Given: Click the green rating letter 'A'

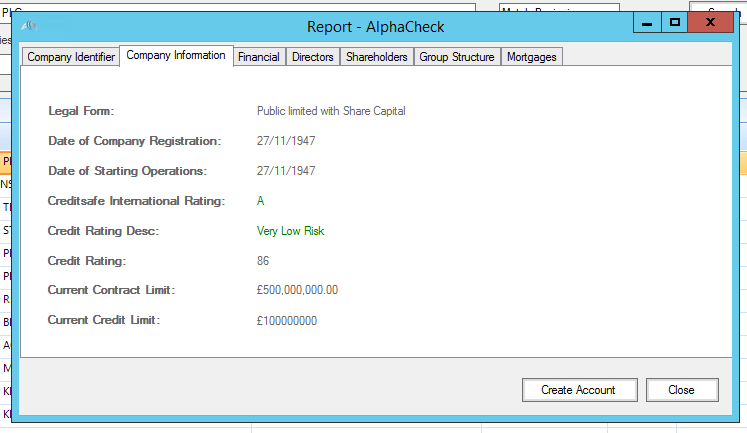Looking at the screenshot, I should 260,201.
